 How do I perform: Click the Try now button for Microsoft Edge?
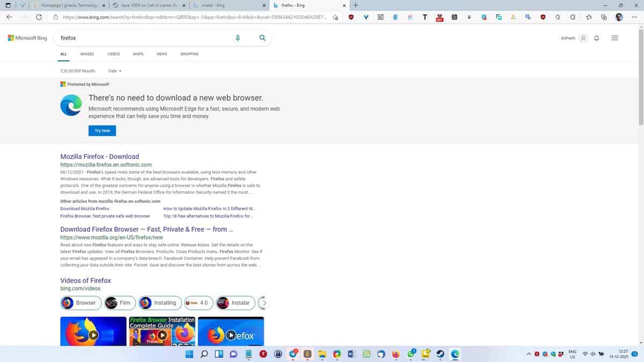click(102, 130)
